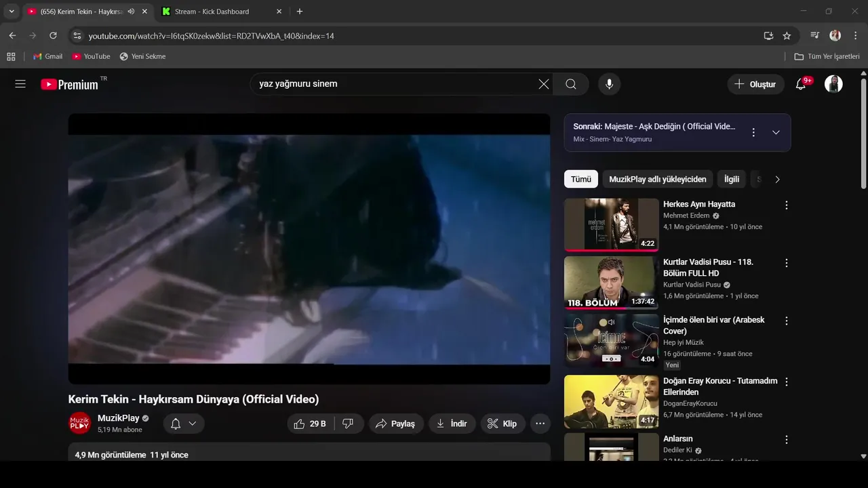View site information icon in address bar

coord(77,36)
